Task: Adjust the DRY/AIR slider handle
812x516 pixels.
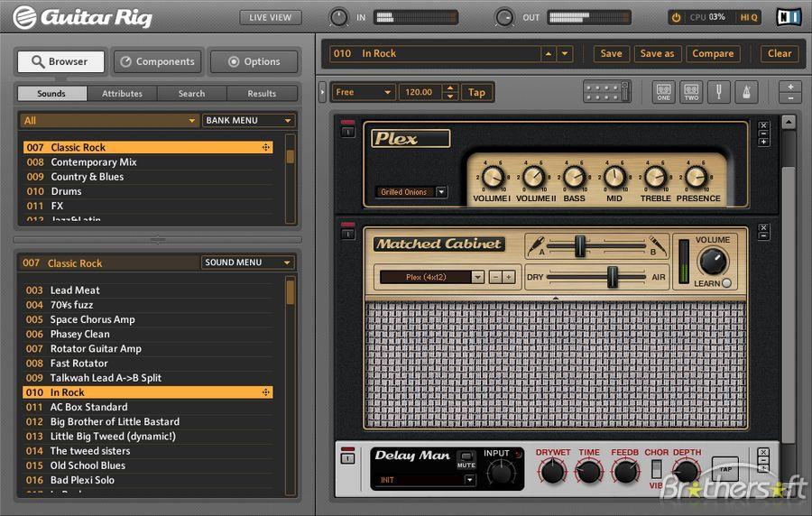Action: 612,276
